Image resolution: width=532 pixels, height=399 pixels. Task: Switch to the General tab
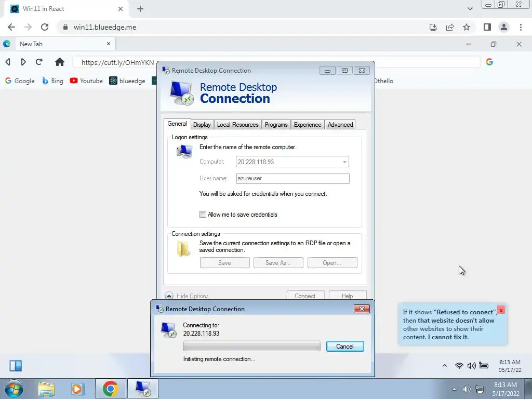click(x=177, y=124)
